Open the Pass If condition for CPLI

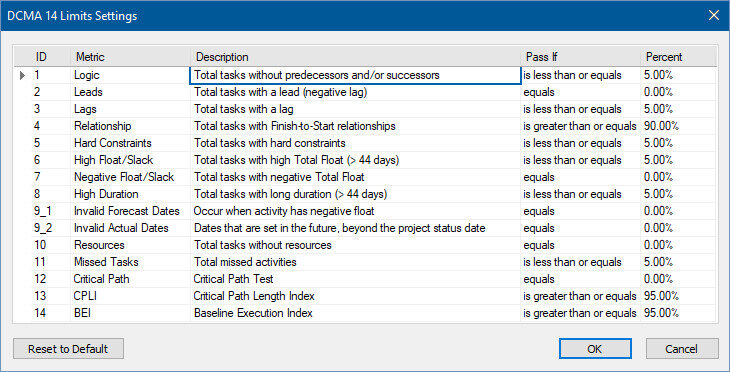pyautogui.click(x=580, y=296)
